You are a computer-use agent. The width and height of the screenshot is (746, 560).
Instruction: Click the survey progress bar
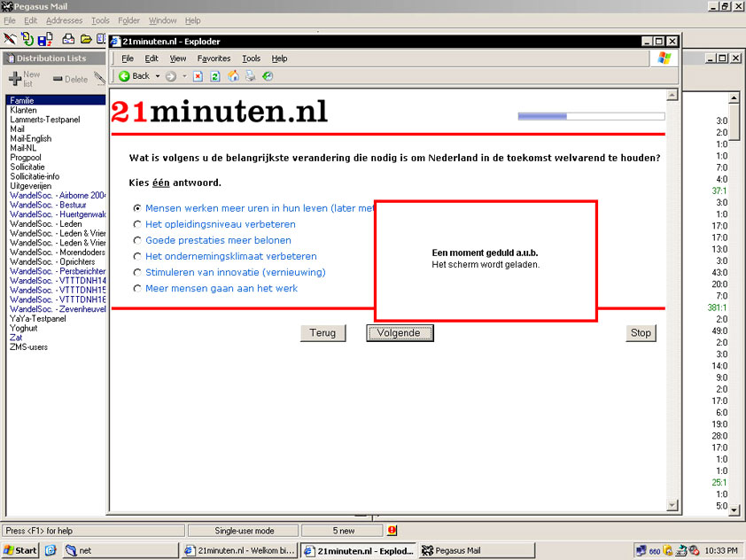(591, 116)
